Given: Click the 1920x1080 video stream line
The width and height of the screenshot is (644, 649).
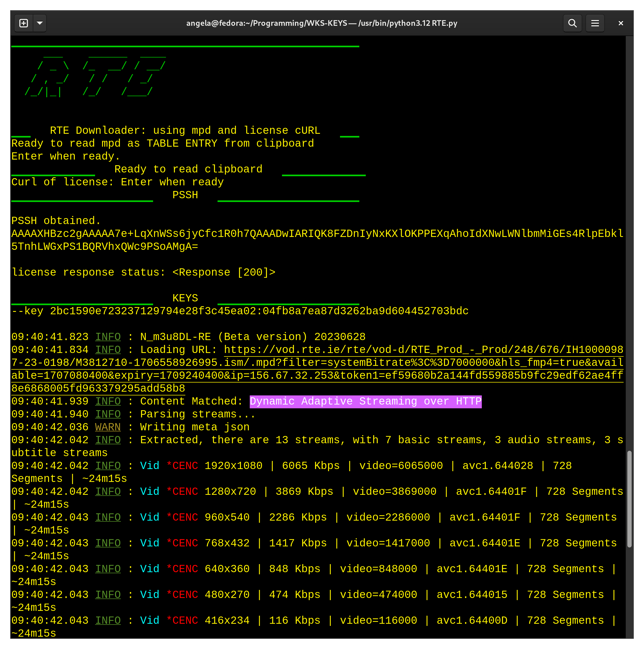Looking at the screenshot, I should click(233, 466).
